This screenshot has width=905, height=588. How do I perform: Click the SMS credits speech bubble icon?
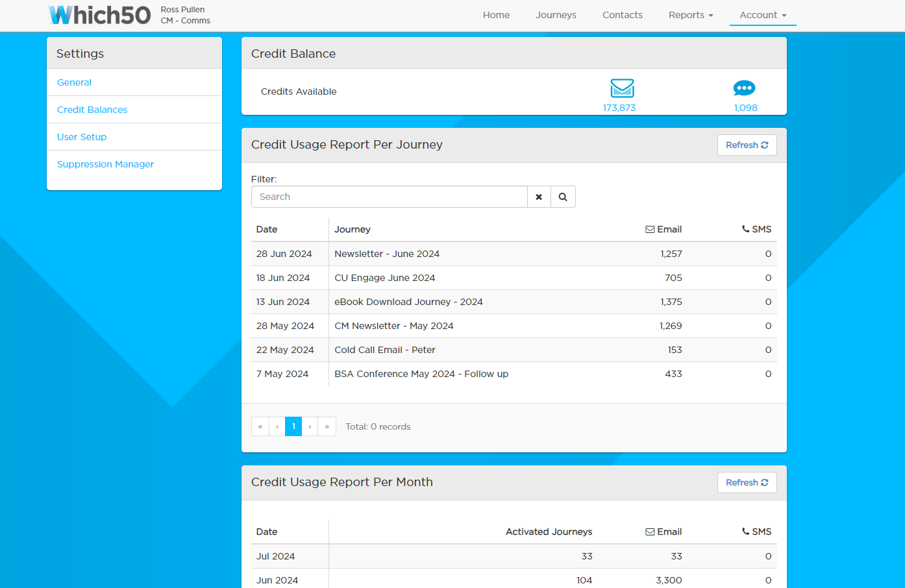click(744, 88)
